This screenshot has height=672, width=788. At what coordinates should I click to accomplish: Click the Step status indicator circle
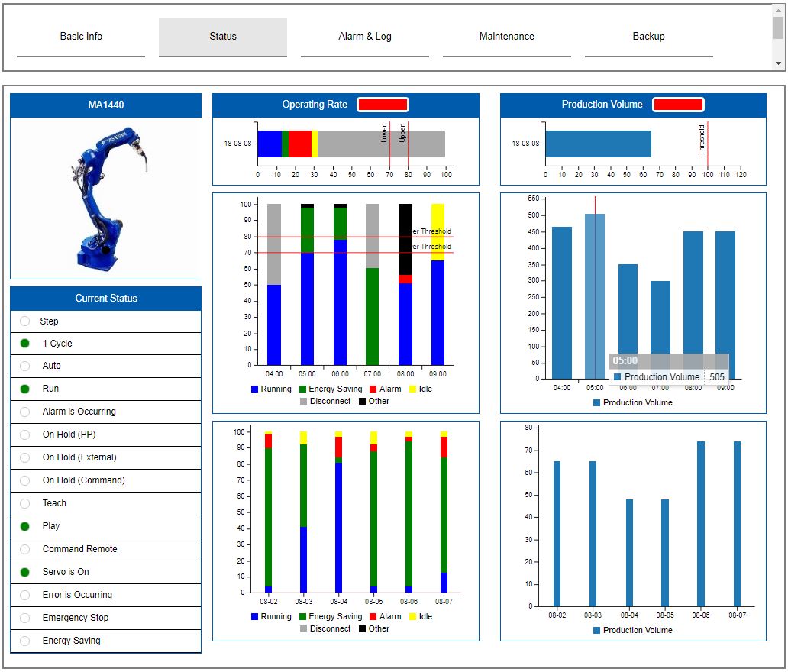click(25, 321)
